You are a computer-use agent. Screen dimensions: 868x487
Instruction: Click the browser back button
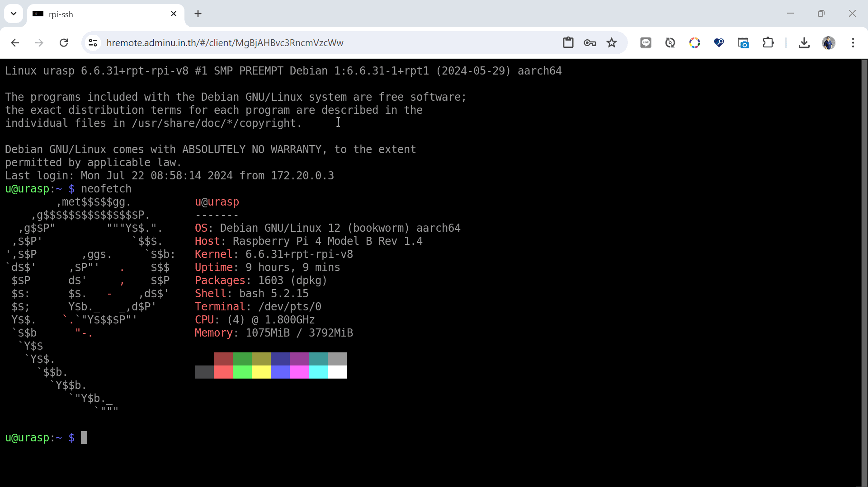(15, 43)
